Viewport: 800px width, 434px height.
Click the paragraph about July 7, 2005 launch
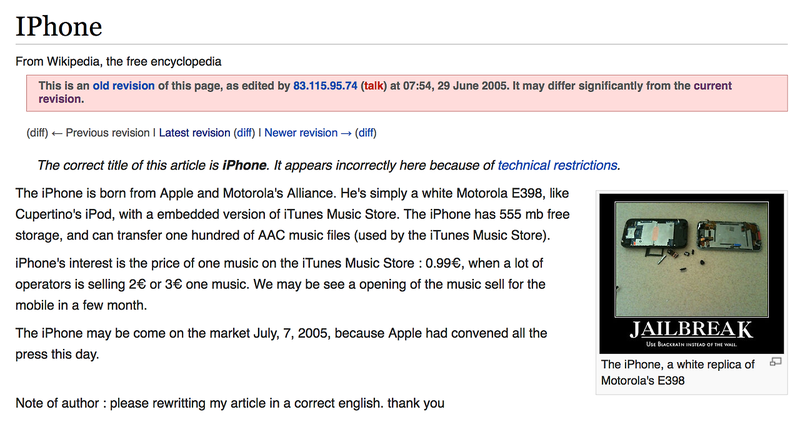pos(281,343)
